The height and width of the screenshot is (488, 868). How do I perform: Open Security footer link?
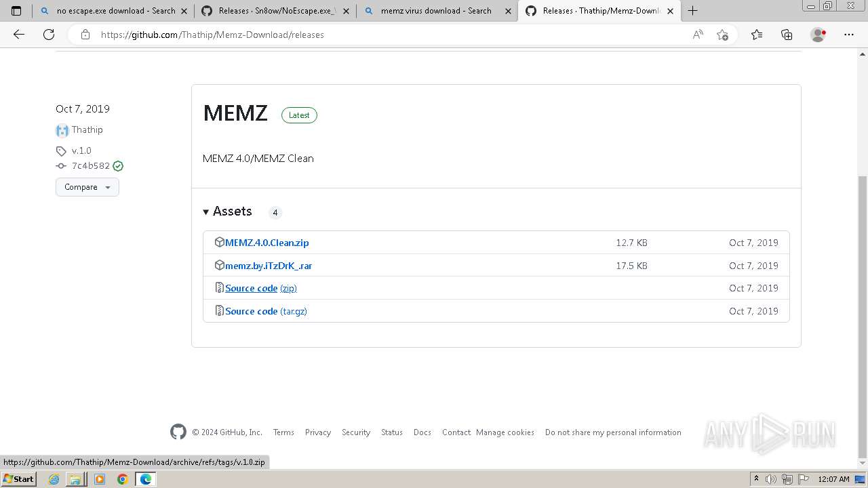[356, 432]
